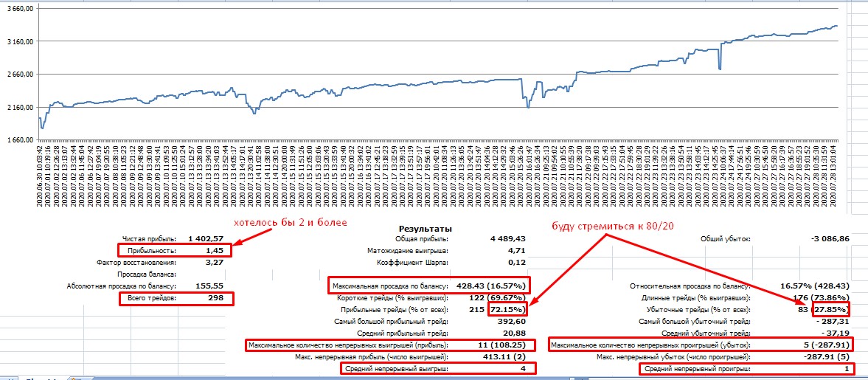Select the average continuous loss value 1
This screenshot has width=868, height=380.
pos(847,368)
